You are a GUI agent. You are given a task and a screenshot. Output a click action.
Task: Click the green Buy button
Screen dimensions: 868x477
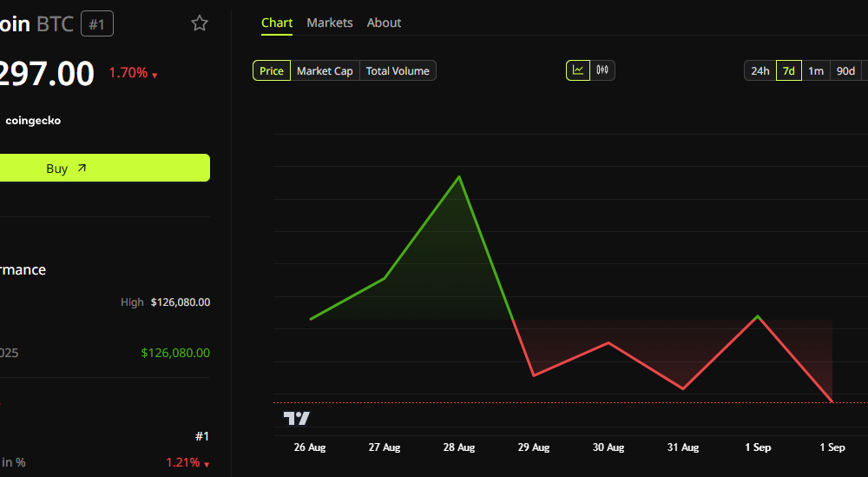click(105, 168)
